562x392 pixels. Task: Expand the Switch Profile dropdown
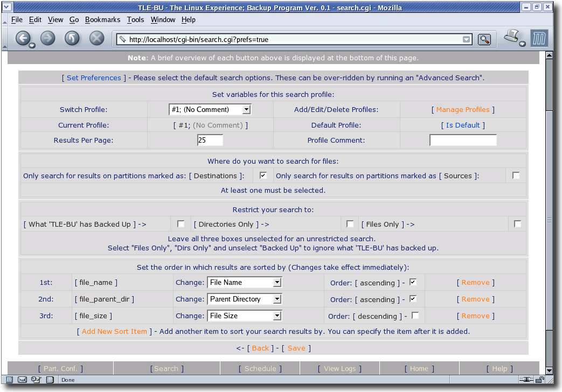210,110
